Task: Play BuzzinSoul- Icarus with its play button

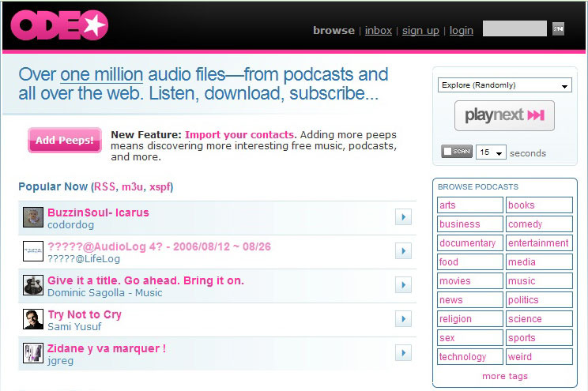Action: click(x=404, y=216)
